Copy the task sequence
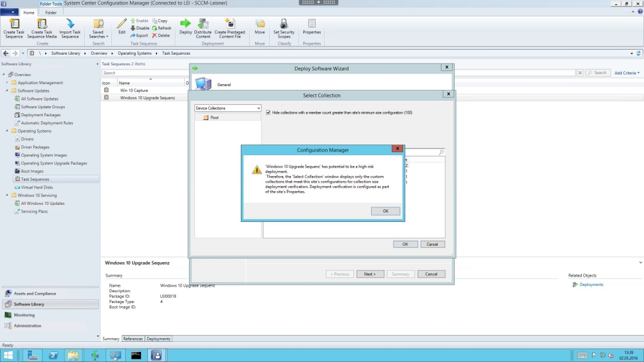This screenshot has width=644, height=362. coord(160,21)
